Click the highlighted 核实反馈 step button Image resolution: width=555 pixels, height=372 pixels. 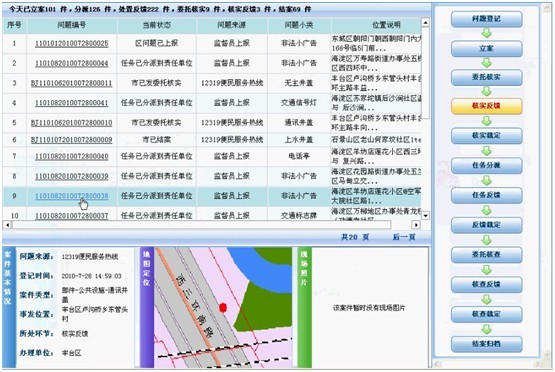tap(486, 106)
